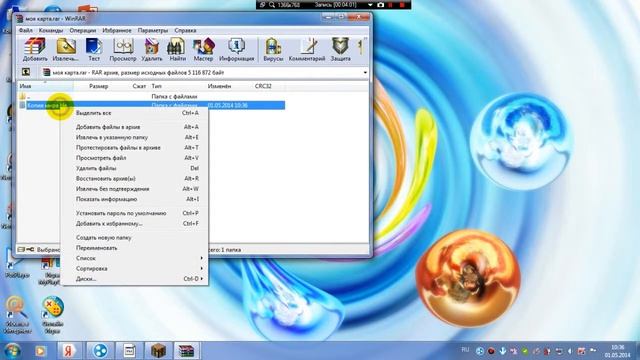Click the Информация (Info) toolbar icon
The image size is (640, 360).
click(x=236, y=49)
